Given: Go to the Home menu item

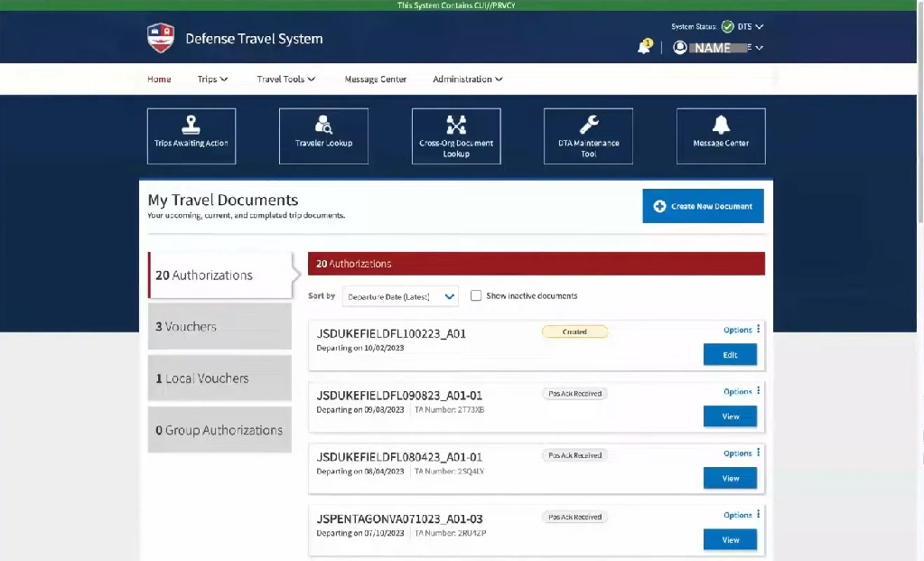Looking at the screenshot, I should (x=159, y=79).
